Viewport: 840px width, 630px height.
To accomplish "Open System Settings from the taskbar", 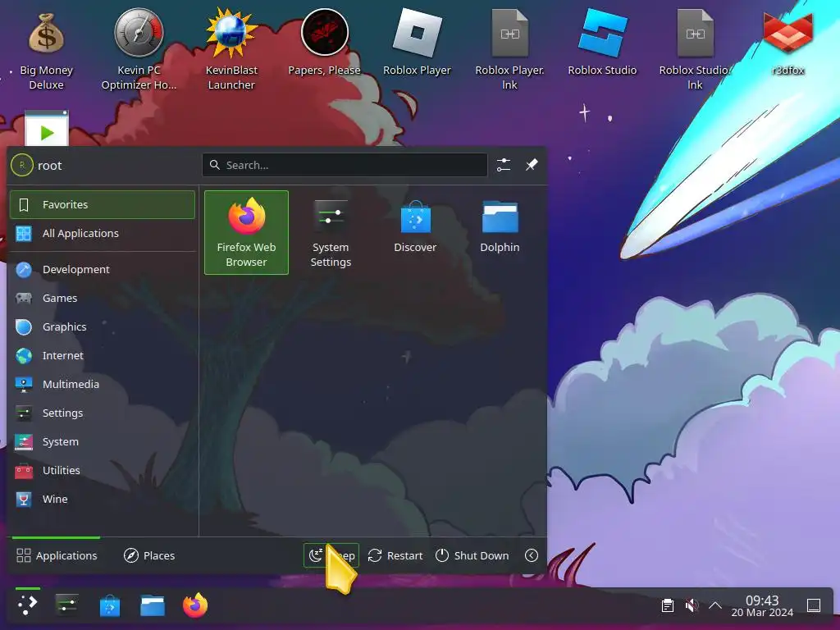I will click(x=67, y=605).
